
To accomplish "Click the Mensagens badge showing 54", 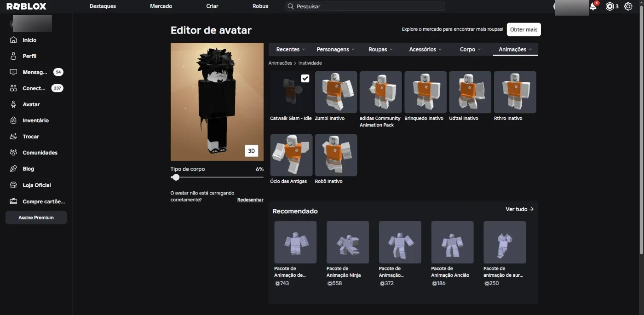I will click(x=58, y=72).
